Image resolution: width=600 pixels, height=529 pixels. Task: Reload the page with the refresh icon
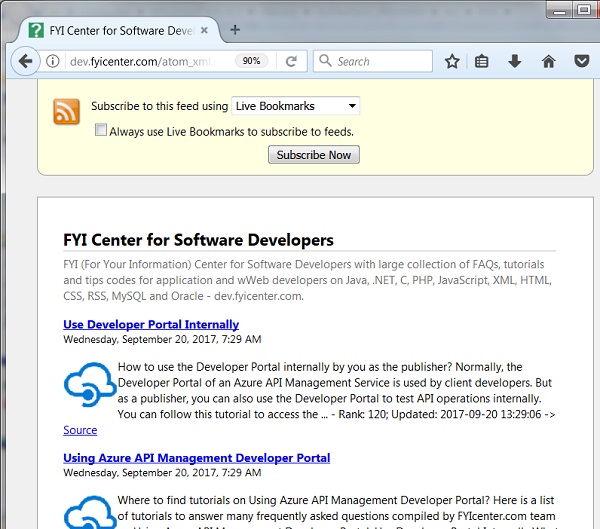tap(291, 61)
